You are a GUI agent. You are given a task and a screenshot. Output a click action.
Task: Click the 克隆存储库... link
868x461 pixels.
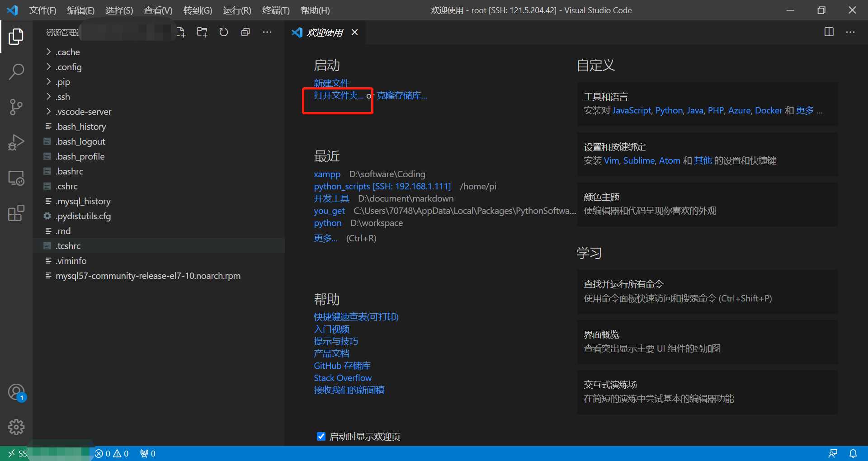(x=402, y=95)
